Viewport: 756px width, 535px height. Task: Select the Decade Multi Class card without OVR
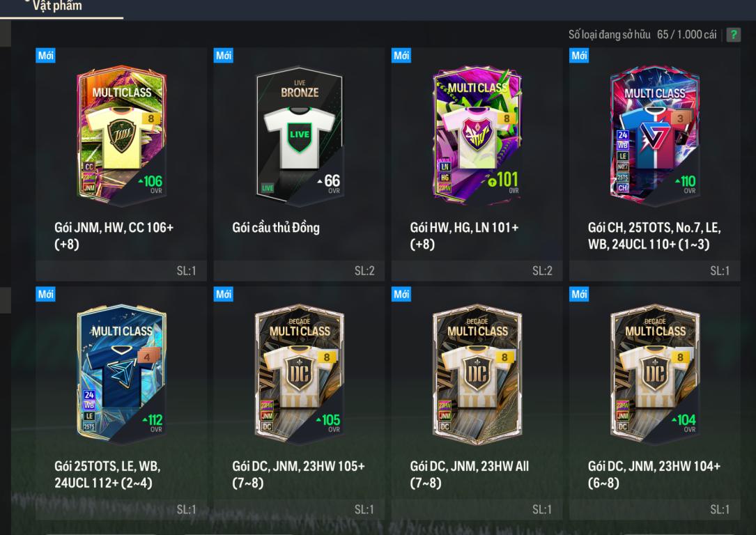477,373
